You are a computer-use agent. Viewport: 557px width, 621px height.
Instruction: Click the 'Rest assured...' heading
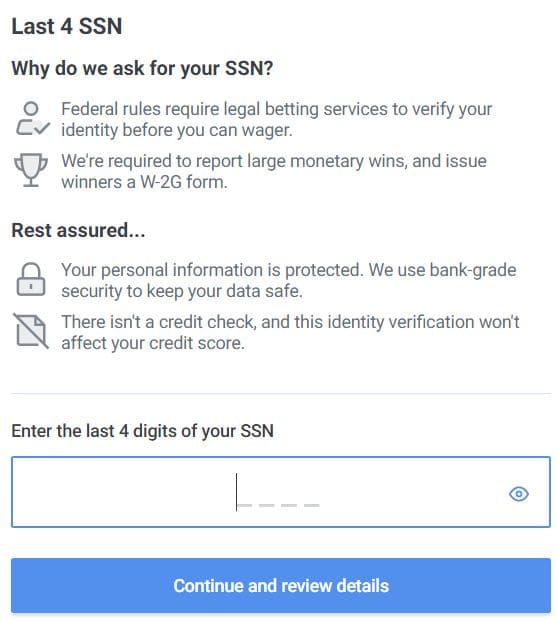click(x=78, y=230)
